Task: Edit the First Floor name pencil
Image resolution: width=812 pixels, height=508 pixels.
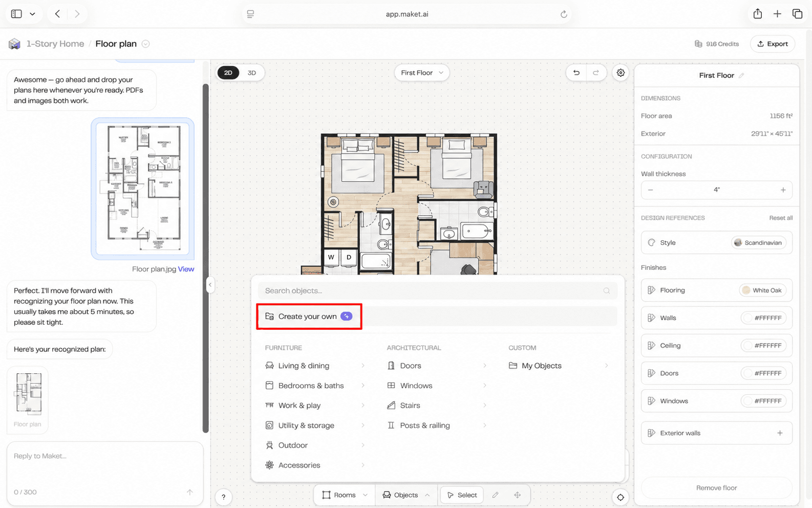Action: (741, 75)
